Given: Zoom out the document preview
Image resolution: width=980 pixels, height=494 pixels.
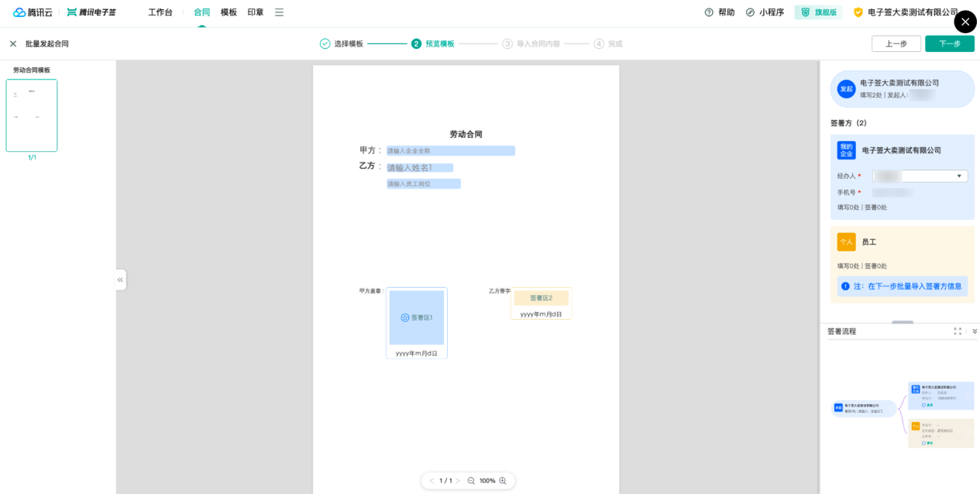Looking at the screenshot, I should click(471, 481).
